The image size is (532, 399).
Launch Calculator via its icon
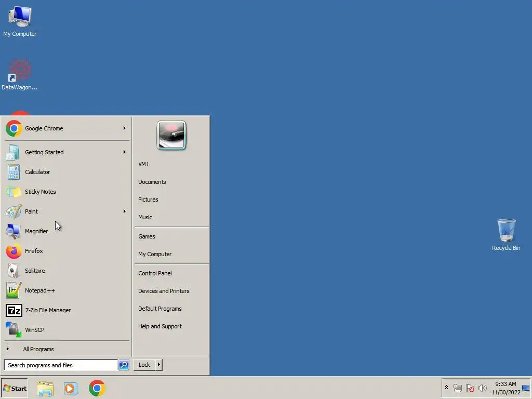click(14, 172)
